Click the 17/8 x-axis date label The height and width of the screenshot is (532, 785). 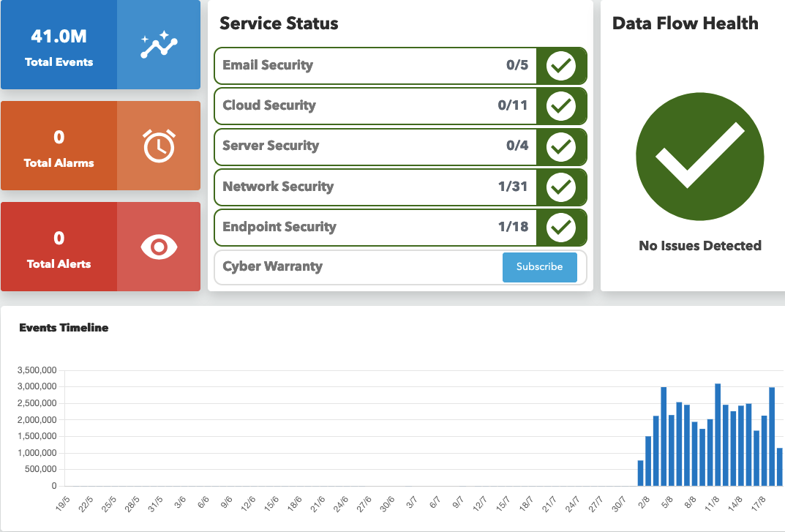758,503
